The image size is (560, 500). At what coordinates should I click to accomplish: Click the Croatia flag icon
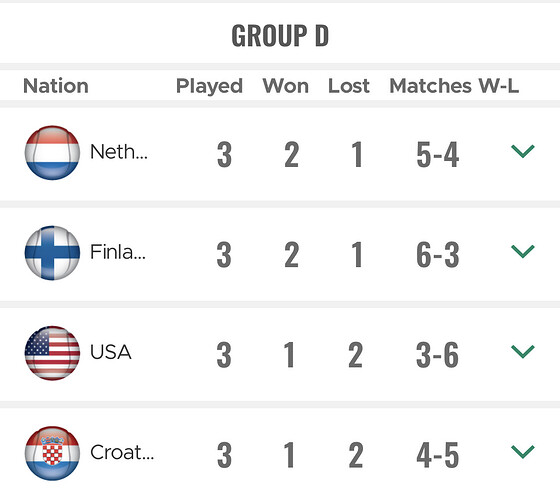pos(52,453)
